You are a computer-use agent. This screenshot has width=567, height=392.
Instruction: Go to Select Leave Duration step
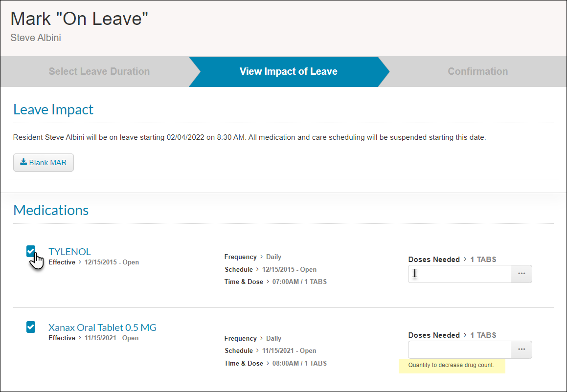[x=99, y=71]
